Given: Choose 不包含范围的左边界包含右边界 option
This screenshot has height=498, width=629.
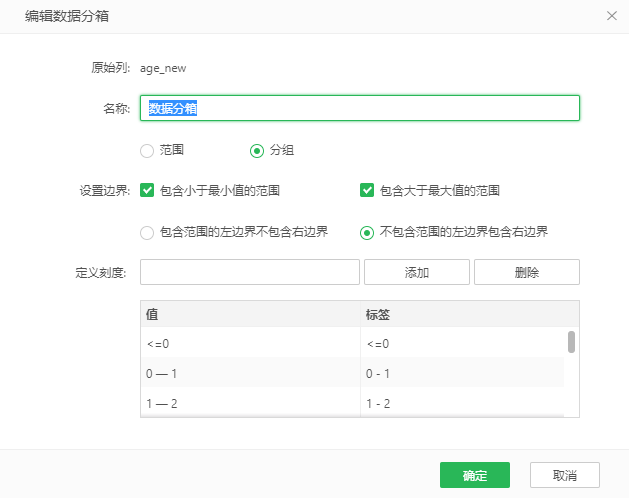Looking at the screenshot, I should (367, 232).
